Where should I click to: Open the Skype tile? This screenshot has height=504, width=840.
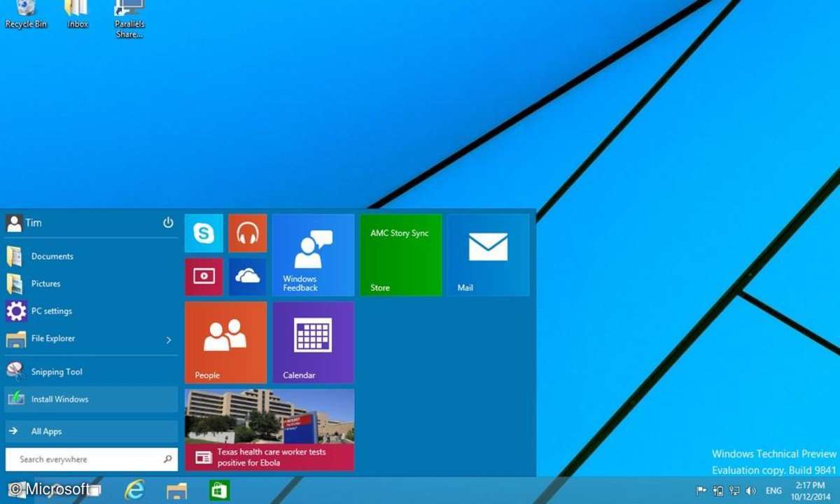(204, 233)
